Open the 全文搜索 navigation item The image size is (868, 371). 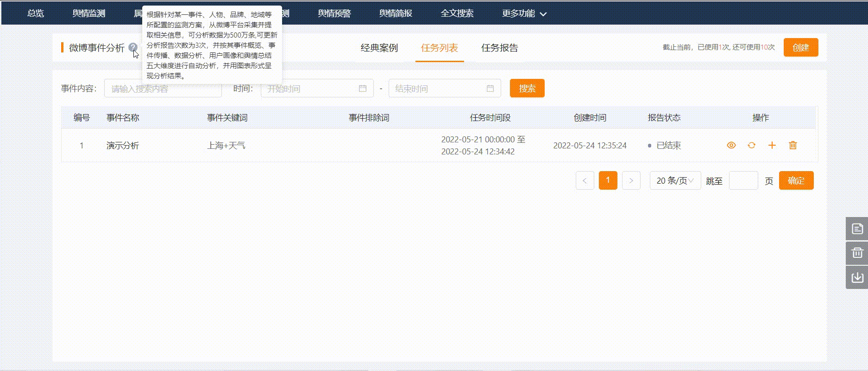457,13
